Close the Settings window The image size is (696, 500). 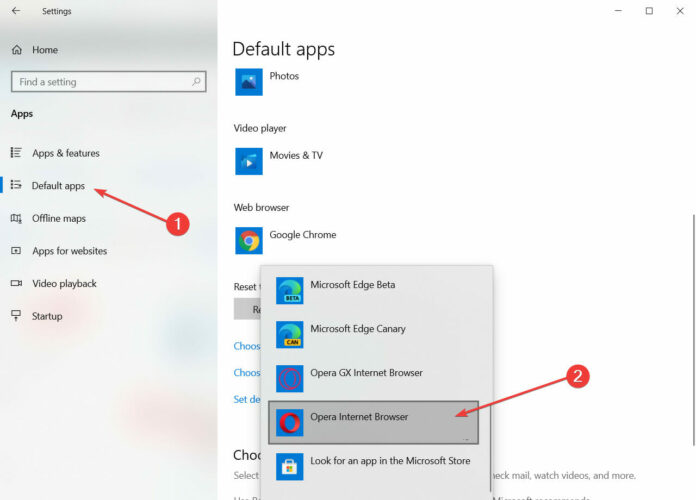[680, 11]
